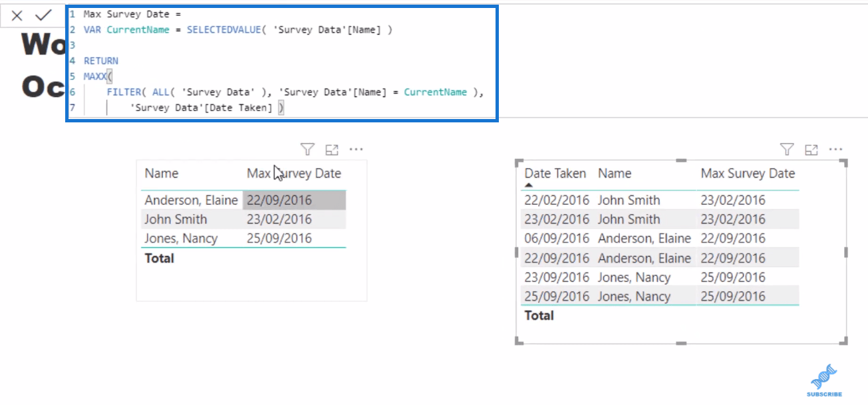Image resolution: width=868 pixels, height=405 pixels.
Task: Click Max Survey Date = formula line
Action: pos(132,14)
